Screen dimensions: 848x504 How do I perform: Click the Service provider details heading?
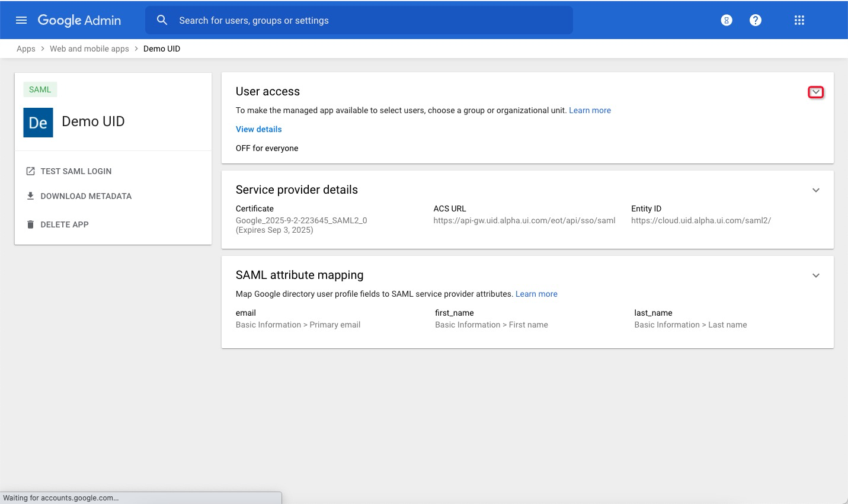pos(297,190)
